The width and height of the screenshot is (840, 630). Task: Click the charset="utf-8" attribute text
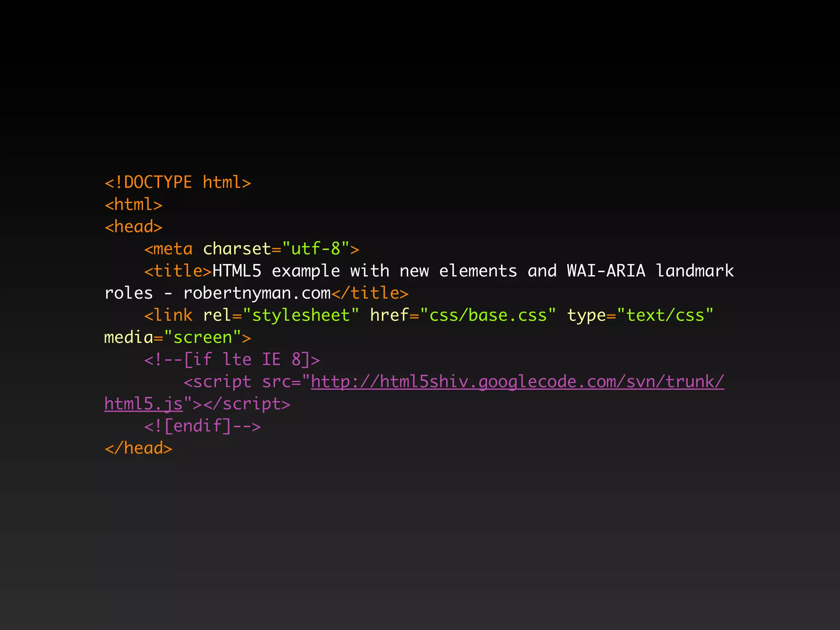[x=276, y=249]
